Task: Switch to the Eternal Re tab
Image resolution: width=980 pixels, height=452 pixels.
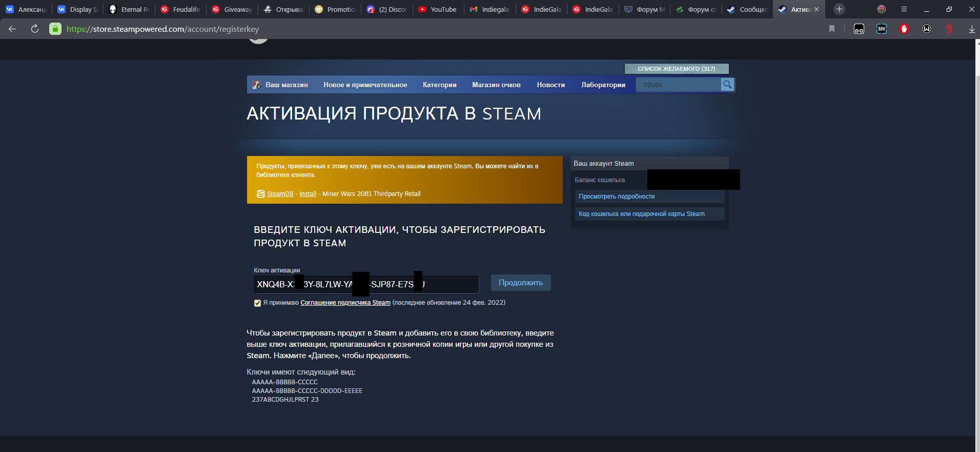Action: point(129,9)
